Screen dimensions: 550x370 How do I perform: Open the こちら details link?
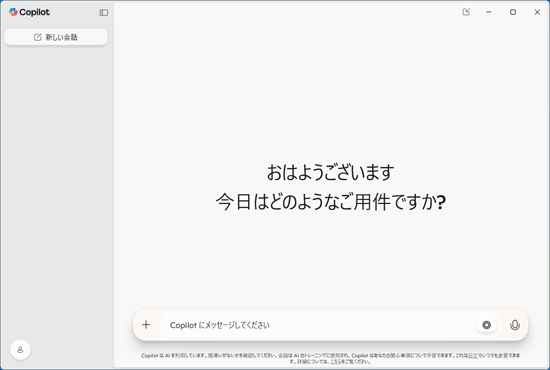336,362
